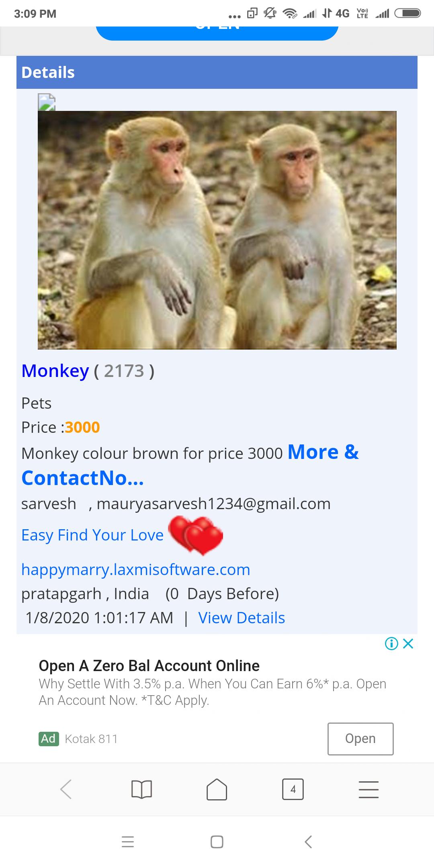Visit happymarry.laxmisoftware.com link
Screen dimensions: 434x868
(136, 570)
